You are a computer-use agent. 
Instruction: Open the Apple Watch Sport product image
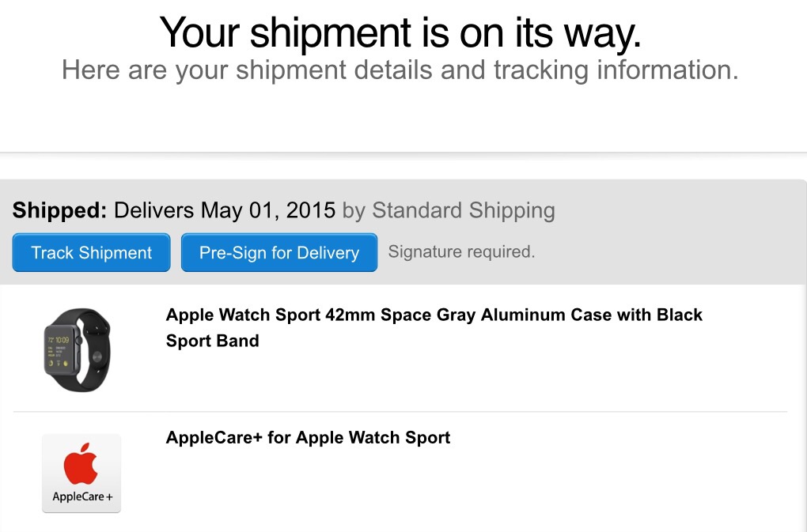tap(77, 350)
